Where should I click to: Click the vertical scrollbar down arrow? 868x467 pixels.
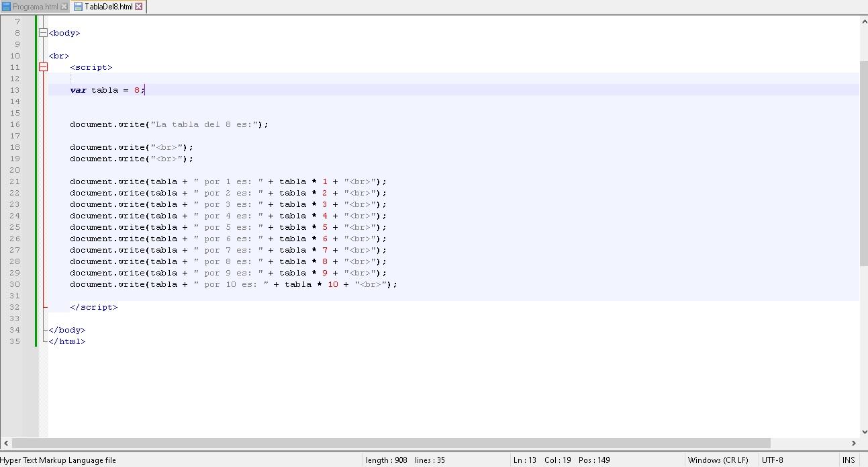click(x=863, y=432)
